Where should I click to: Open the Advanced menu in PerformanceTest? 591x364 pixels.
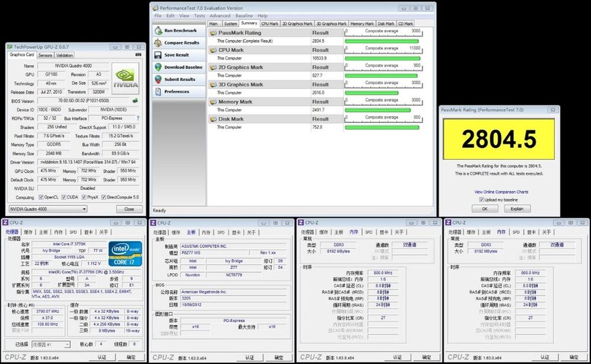[x=220, y=16]
